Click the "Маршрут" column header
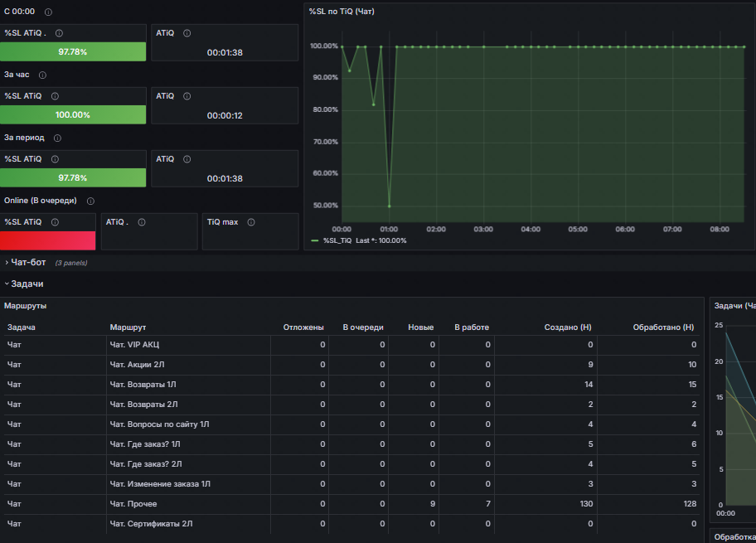The image size is (756, 543). pos(128,327)
